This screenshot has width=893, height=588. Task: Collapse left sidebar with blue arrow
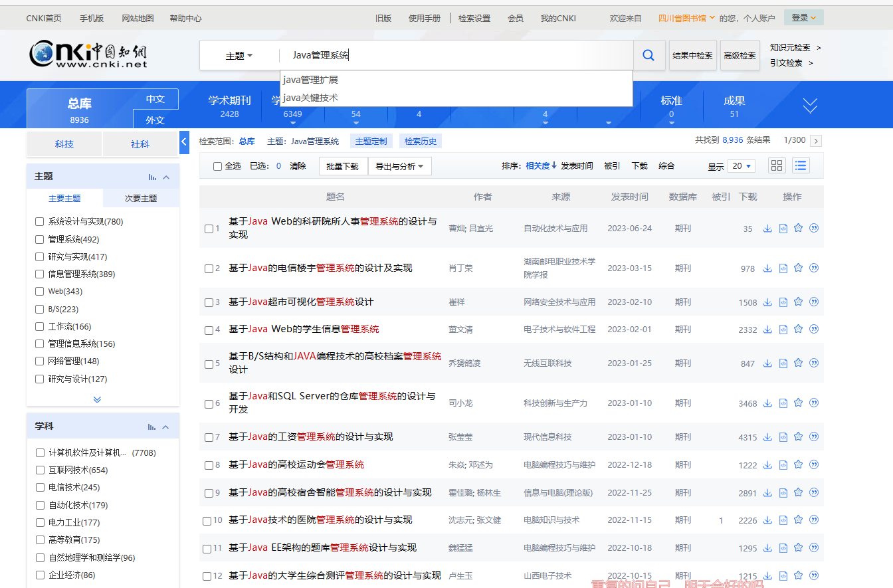coord(184,142)
